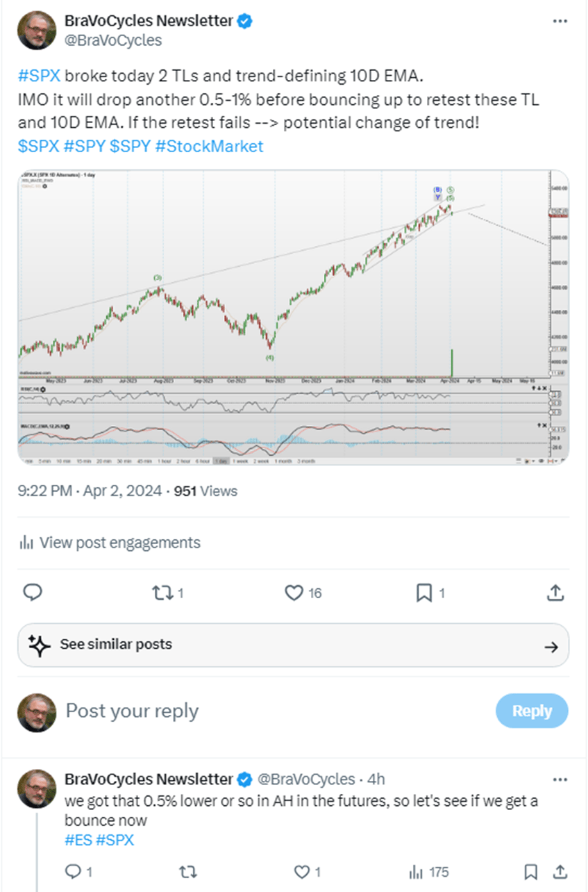Open more options on reply tweet
Viewport: 588px width, 892px height.
coord(560,778)
